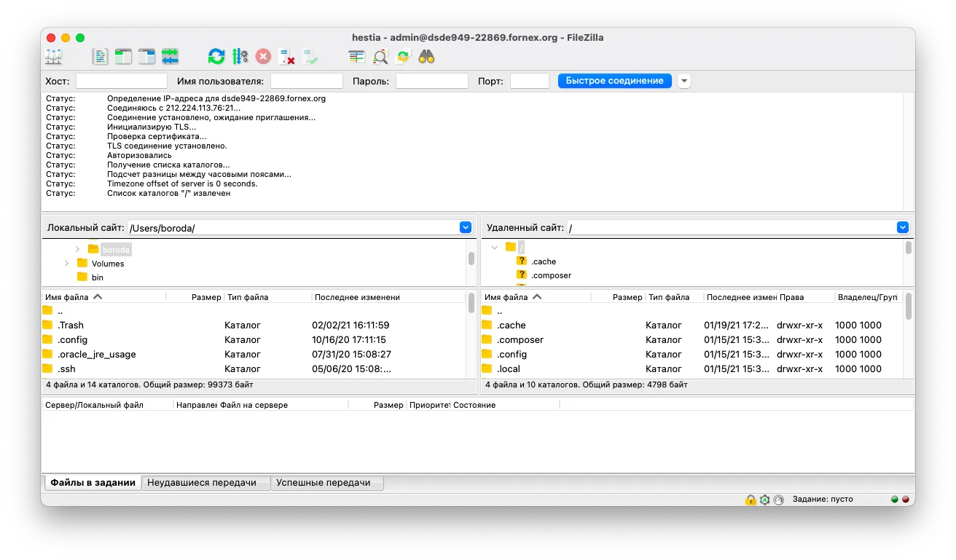
Task: Click the green activity indicator light
Action: tap(894, 500)
